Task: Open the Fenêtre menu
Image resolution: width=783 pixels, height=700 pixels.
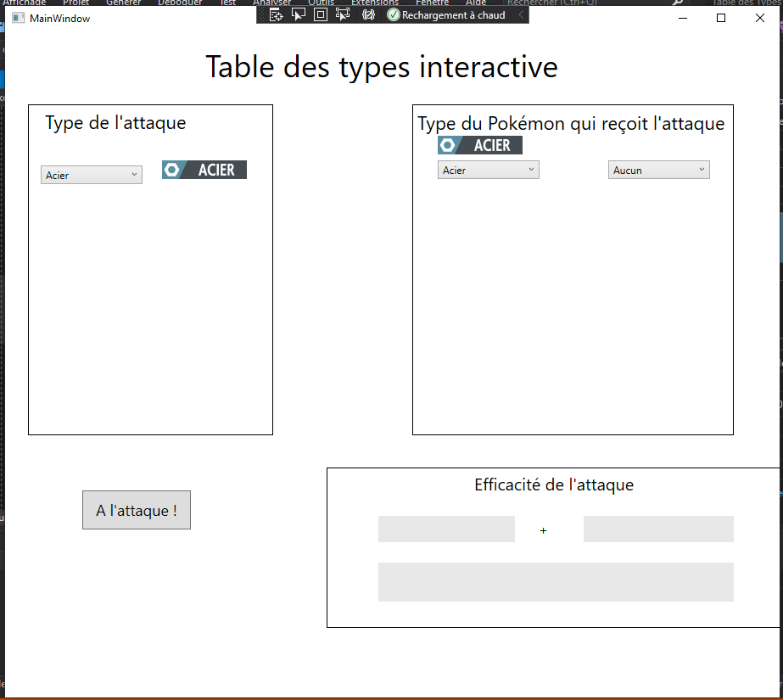Action: click(432, 3)
